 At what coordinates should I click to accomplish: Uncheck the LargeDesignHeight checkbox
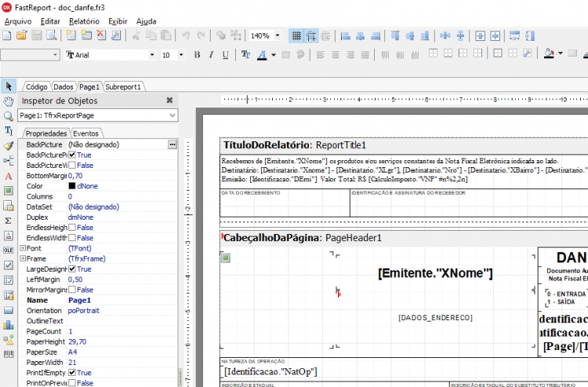[x=72, y=269]
